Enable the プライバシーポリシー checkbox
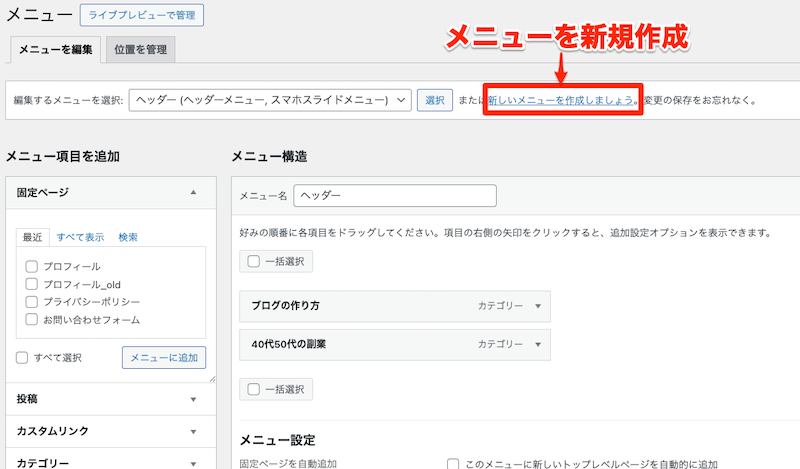The height and width of the screenshot is (469, 800). pos(32,301)
